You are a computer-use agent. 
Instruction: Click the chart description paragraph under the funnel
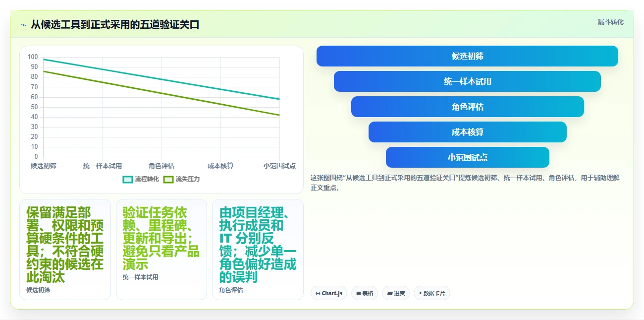(465, 183)
